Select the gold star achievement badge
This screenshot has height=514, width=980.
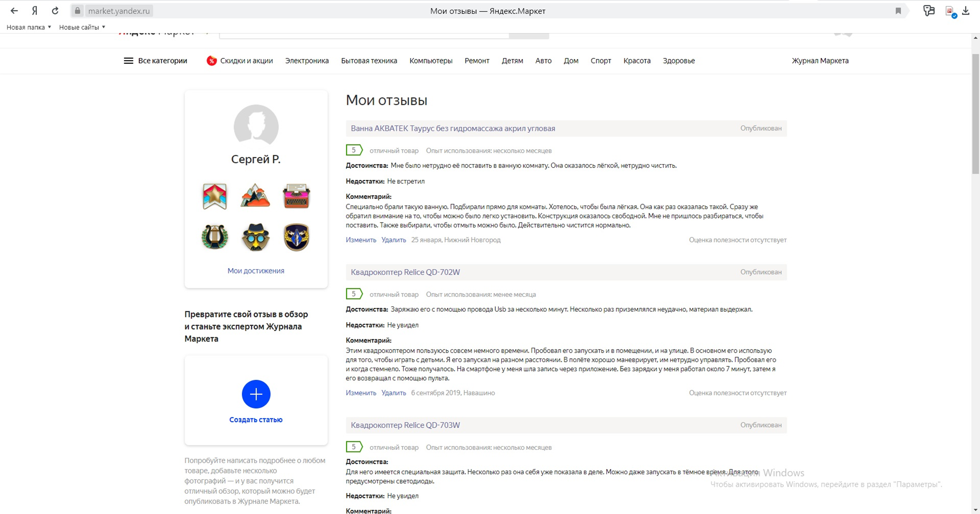tap(215, 196)
